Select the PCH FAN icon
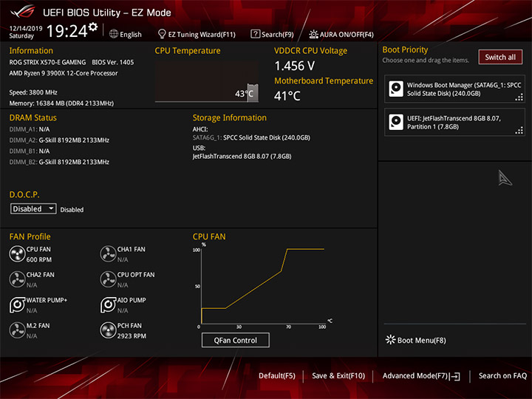 coord(108,330)
